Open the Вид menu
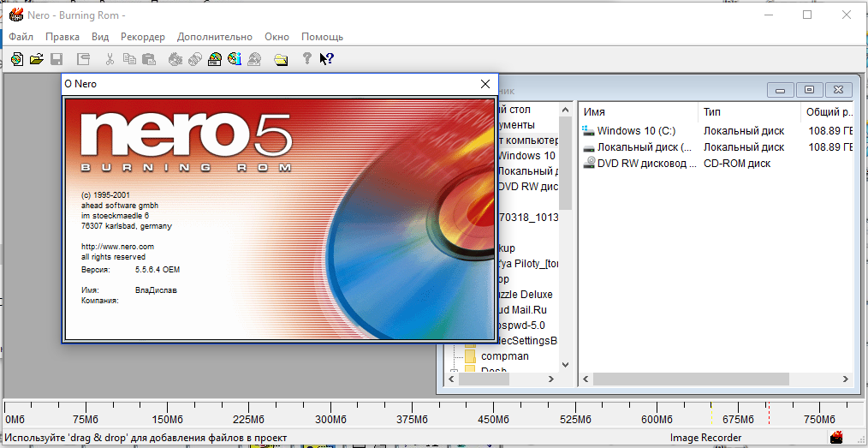The height and width of the screenshot is (448, 868). click(100, 37)
